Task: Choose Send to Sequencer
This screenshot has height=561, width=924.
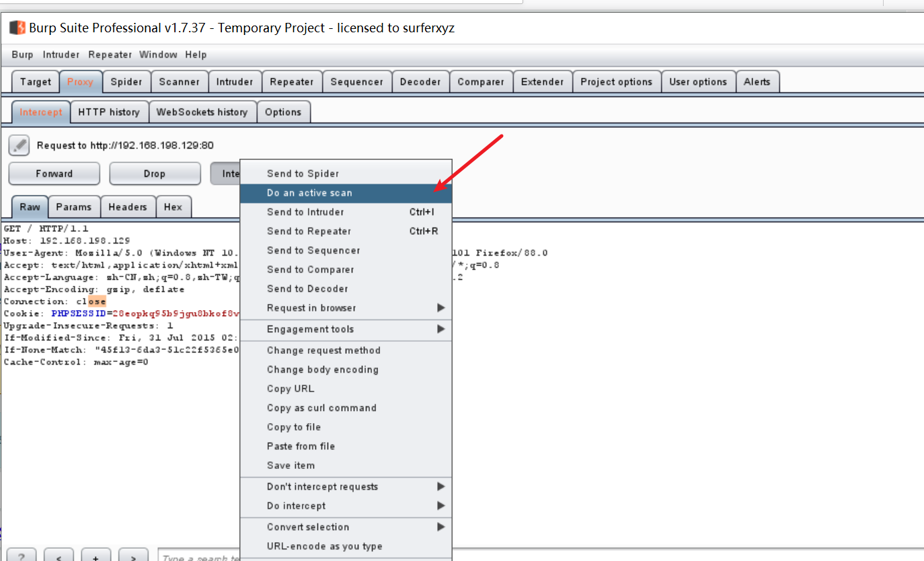Action: pos(346,250)
